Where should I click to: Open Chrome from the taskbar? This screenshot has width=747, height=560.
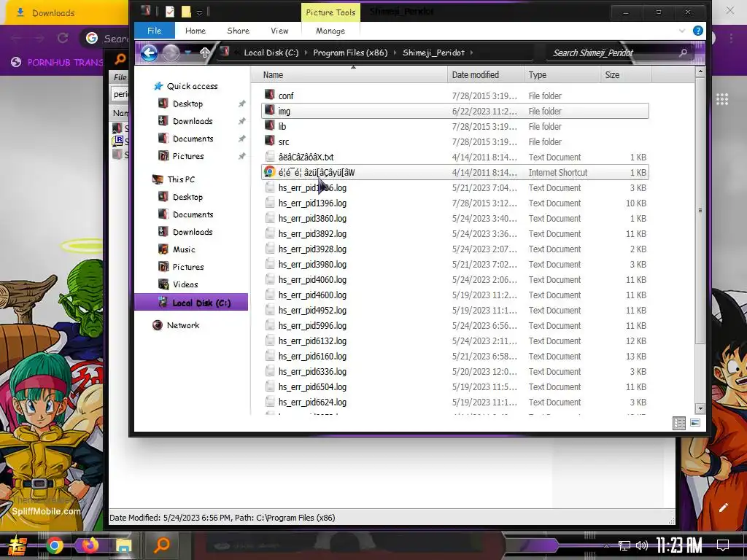tap(54, 545)
